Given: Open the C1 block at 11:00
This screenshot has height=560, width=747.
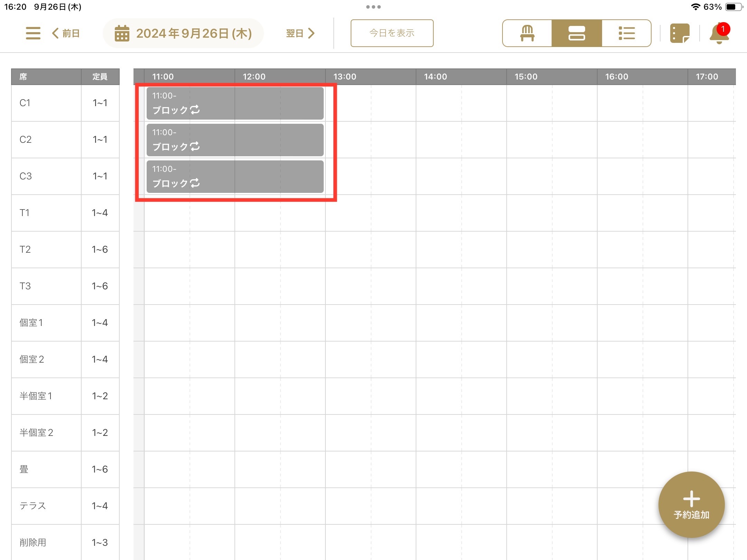Looking at the screenshot, I should tap(235, 103).
